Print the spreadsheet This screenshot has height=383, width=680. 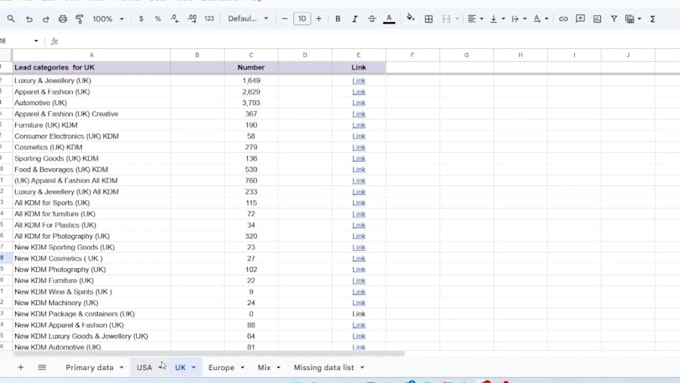coord(63,19)
